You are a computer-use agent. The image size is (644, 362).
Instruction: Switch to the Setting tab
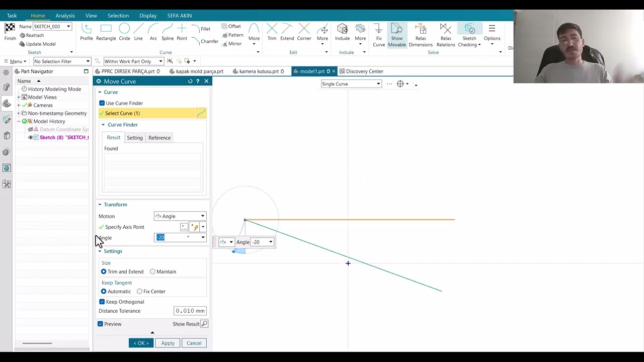click(135, 138)
